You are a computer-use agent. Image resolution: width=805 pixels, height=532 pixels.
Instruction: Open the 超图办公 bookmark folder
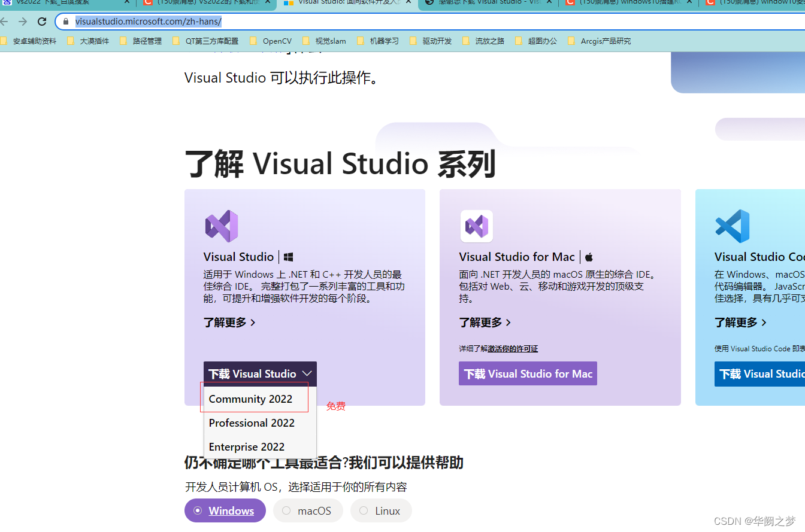pyautogui.click(x=536, y=41)
